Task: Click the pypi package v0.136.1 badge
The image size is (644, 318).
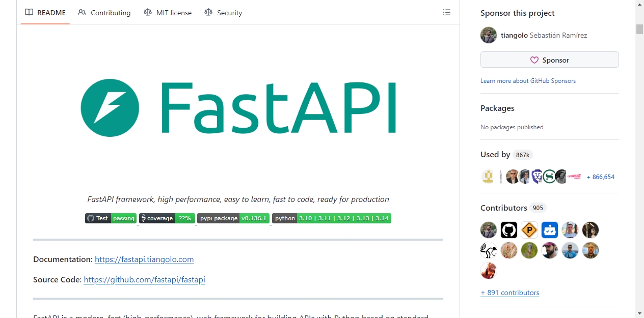Action: (233, 218)
